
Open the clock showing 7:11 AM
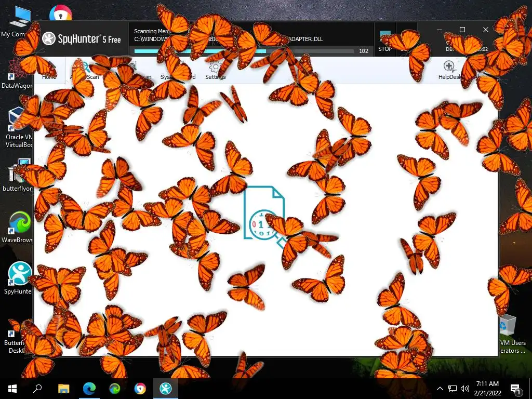point(487,389)
